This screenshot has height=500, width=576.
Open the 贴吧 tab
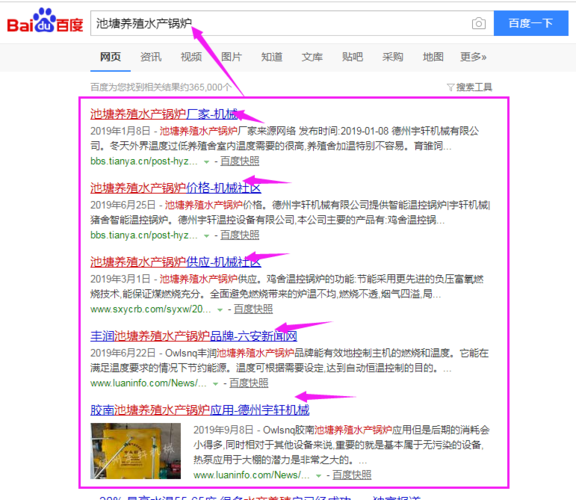click(352, 57)
